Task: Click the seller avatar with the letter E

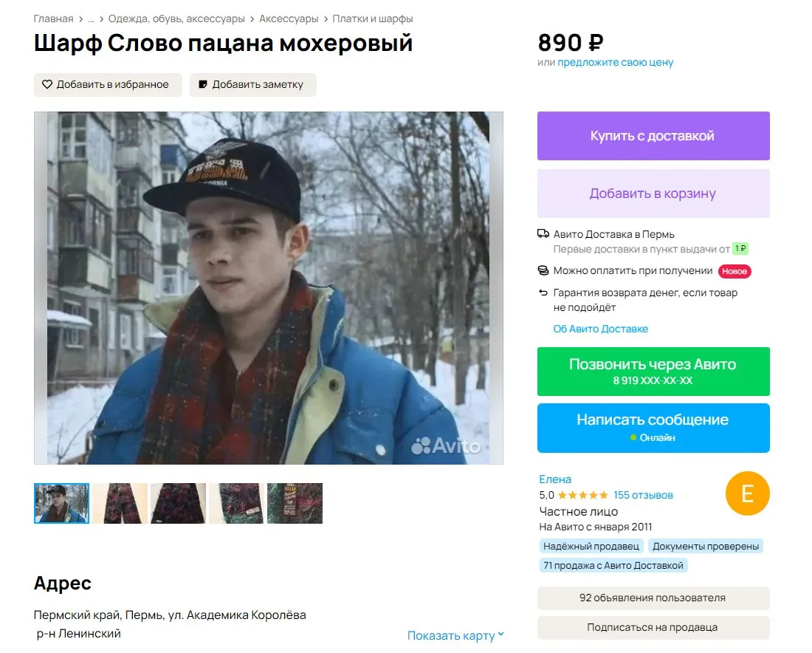Action: tap(747, 493)
